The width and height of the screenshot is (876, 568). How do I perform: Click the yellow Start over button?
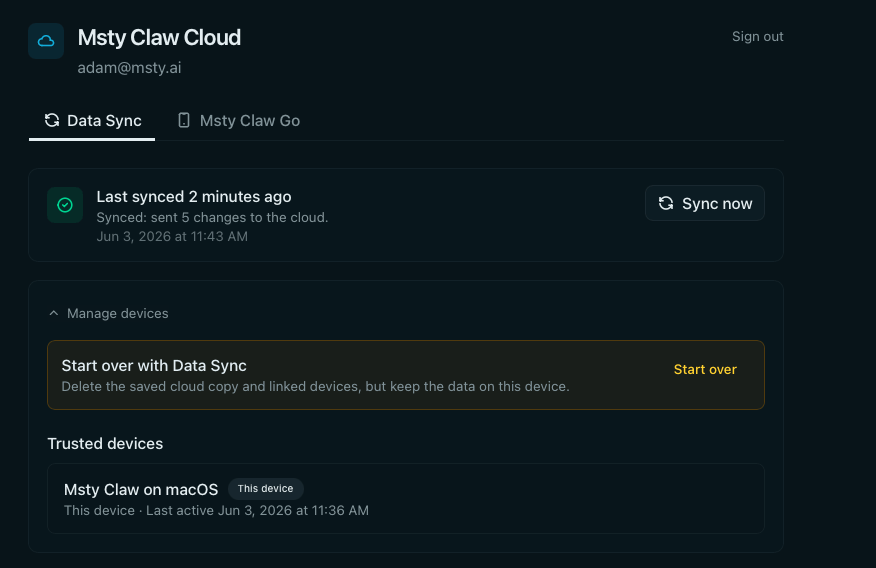tap(705, 369)
